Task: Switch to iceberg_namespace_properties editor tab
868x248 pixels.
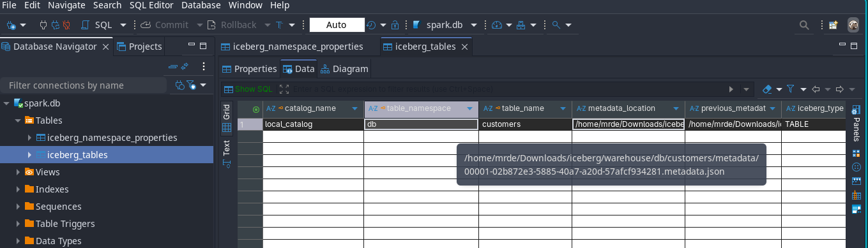Action: pos(292,47)
